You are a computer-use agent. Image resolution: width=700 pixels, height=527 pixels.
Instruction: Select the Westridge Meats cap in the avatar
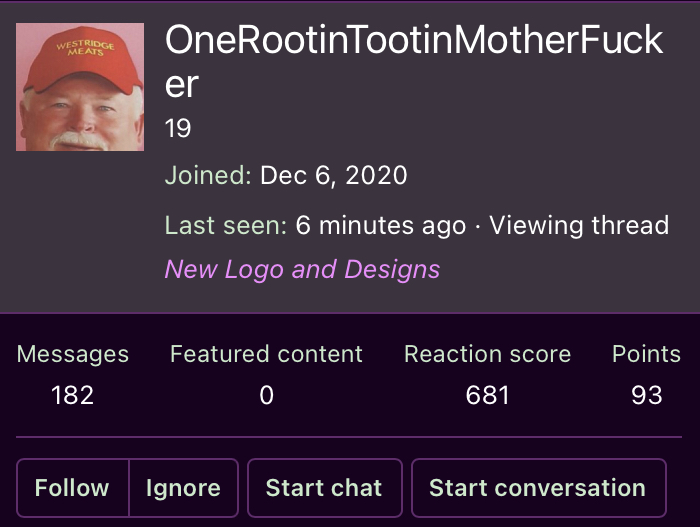[x=83, y=60]
